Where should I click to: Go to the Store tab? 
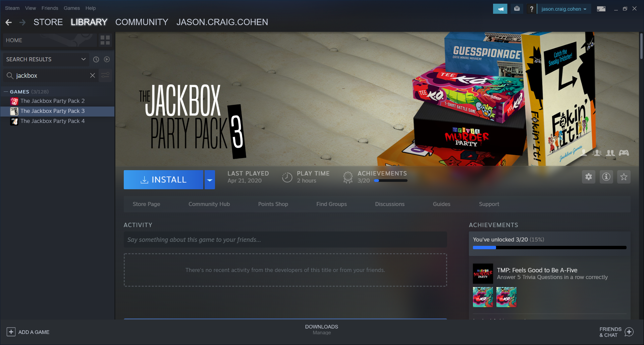click(48, 22)
